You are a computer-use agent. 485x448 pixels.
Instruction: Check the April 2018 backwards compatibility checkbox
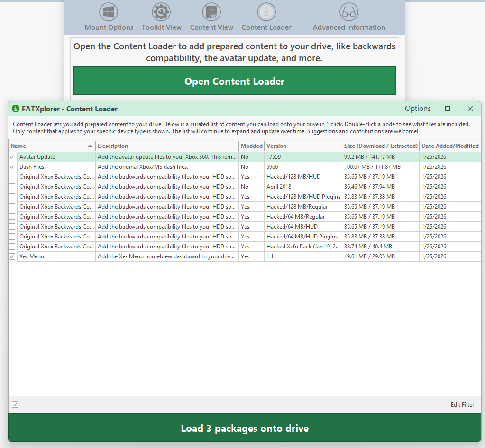point(12,187)
